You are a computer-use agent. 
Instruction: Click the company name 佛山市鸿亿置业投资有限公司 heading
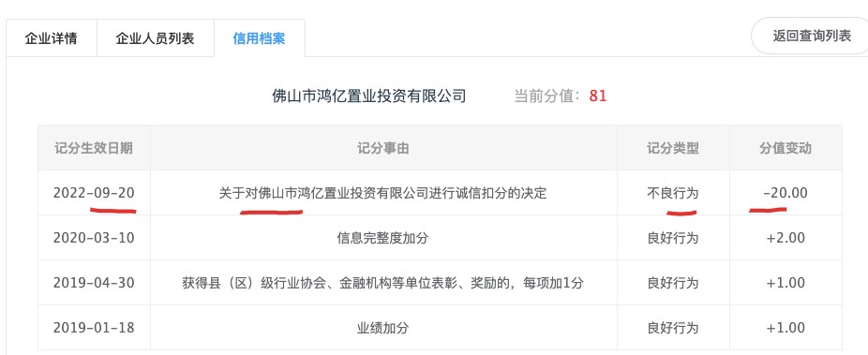368,96
